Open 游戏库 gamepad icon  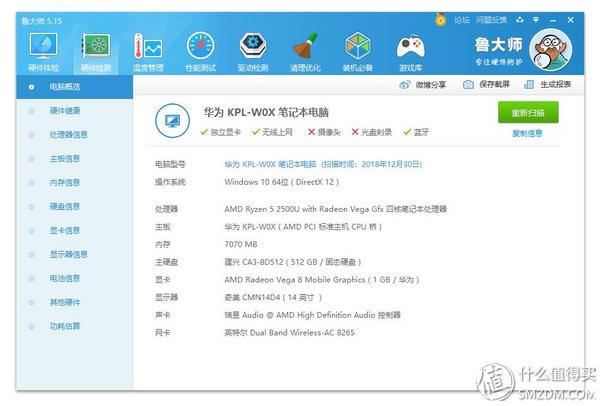(410, 52)
